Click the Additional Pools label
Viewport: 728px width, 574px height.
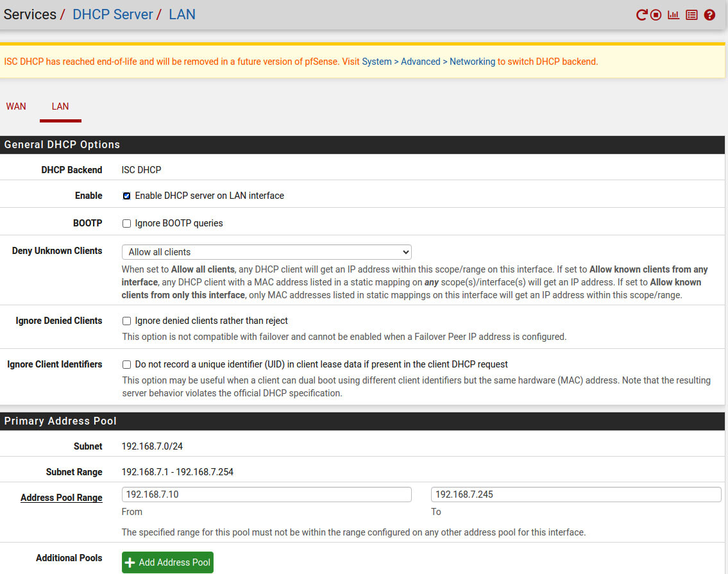(x=69, y=558)
